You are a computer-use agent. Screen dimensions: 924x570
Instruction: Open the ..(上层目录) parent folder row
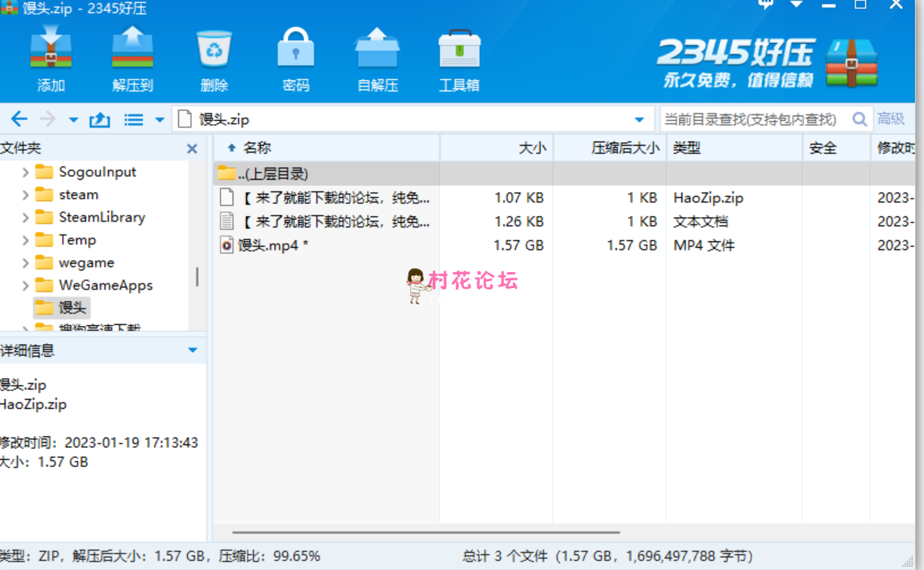point(564,174)
